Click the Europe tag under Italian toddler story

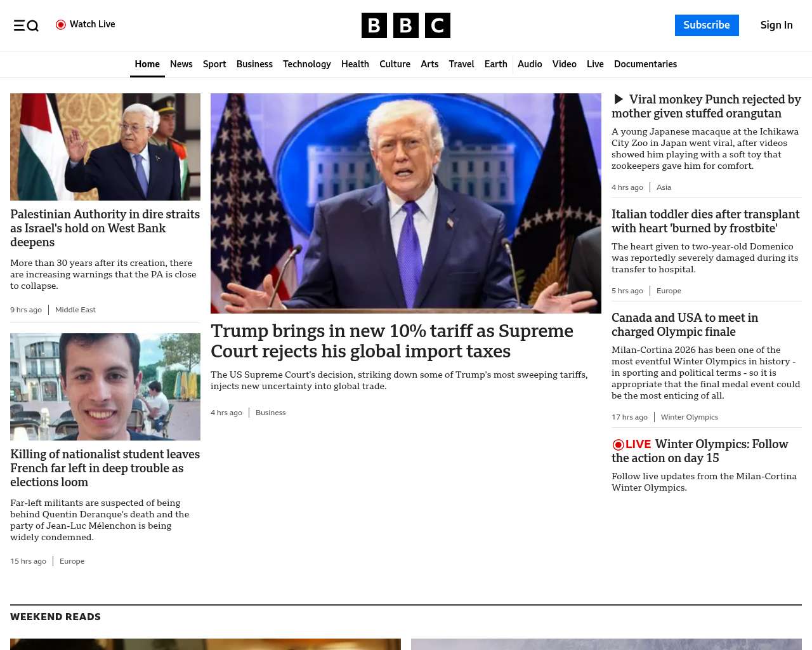pos(669,291)
